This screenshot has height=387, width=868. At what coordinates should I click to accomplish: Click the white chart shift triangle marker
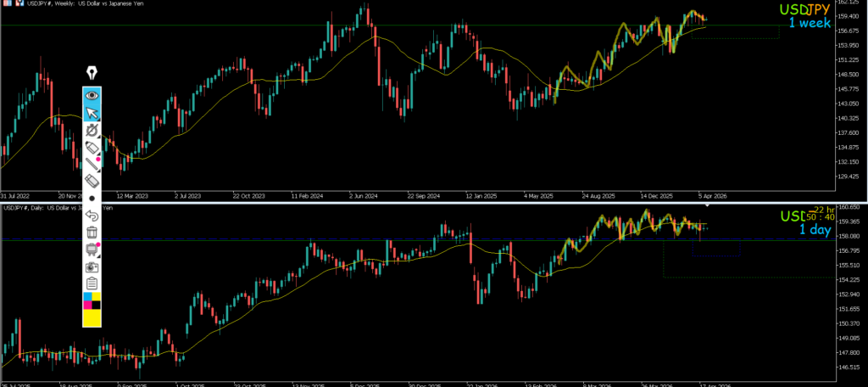pos(709,205)
